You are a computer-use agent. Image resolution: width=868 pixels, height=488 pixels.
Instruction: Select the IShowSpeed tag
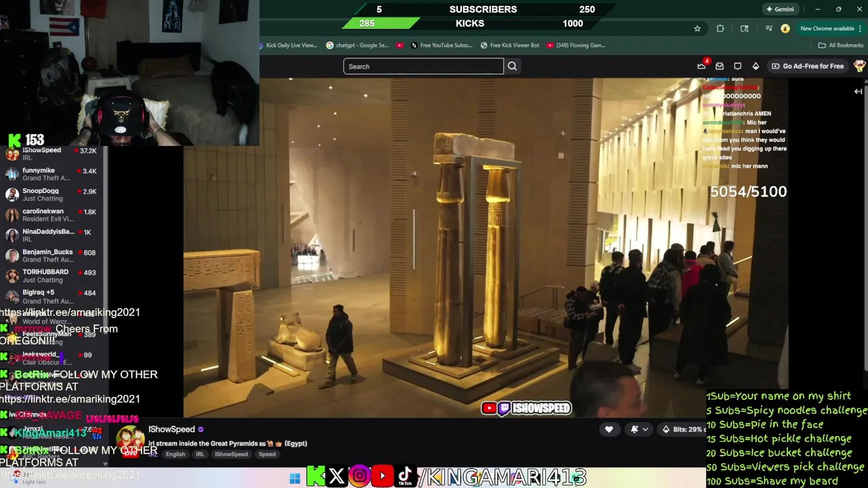(x=232, y=454)
